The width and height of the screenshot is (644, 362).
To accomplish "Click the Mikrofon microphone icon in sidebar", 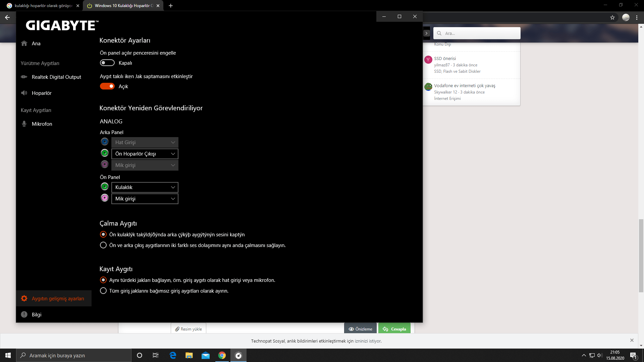I will click(24, 124).
